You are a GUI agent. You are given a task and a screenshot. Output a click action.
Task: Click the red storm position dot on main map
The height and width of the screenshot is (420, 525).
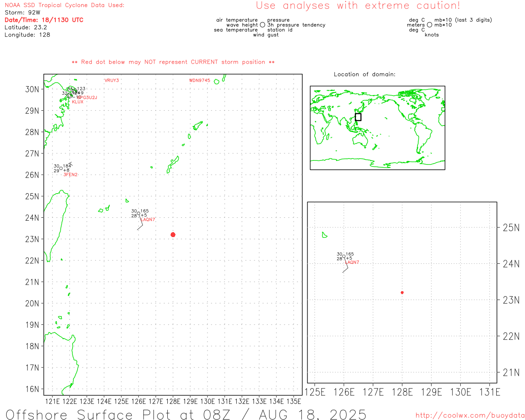coord(173,235)
